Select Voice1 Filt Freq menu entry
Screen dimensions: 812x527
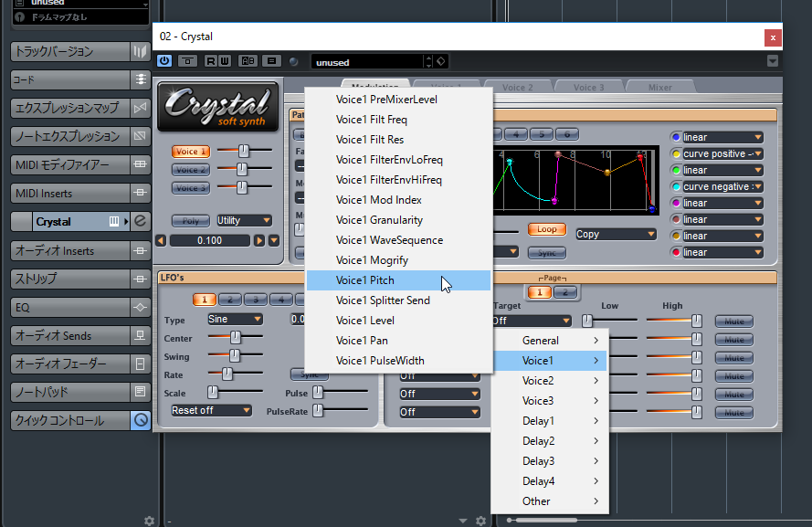[399, 120]
